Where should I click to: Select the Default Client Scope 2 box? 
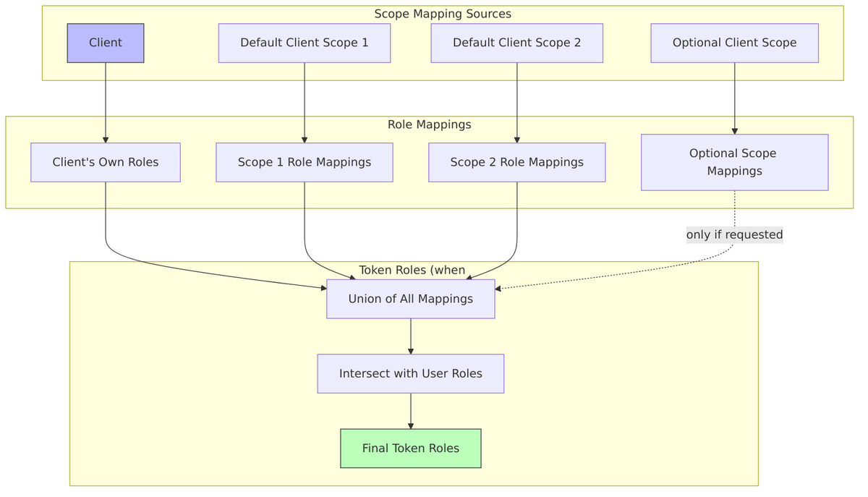pyautogui.click(x=516, y=43)
